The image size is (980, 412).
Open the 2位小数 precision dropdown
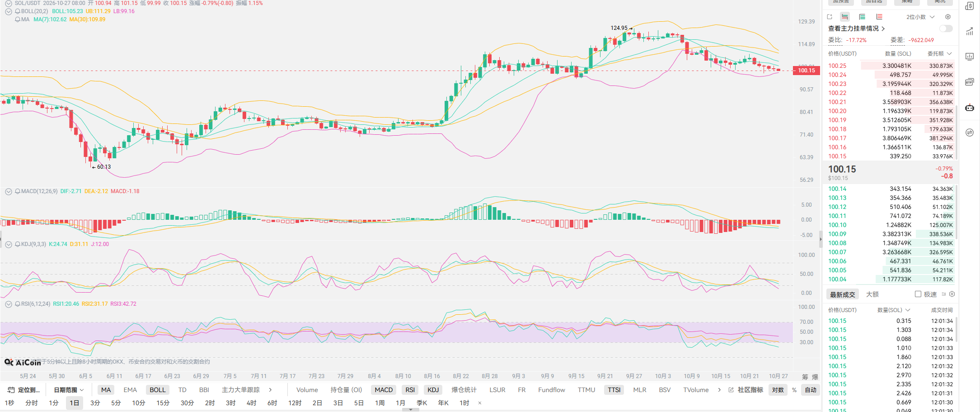click(x=920, y=17)
